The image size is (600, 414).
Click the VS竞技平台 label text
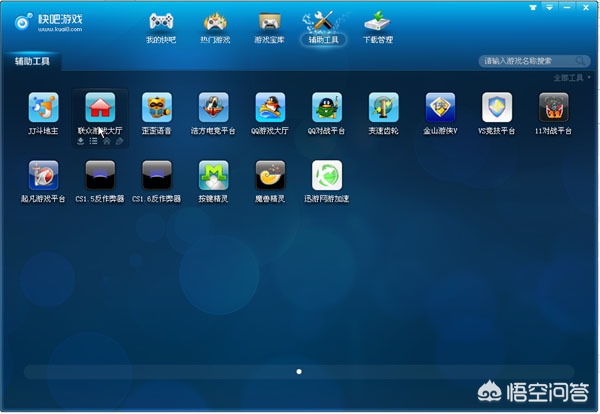point(497,131)
